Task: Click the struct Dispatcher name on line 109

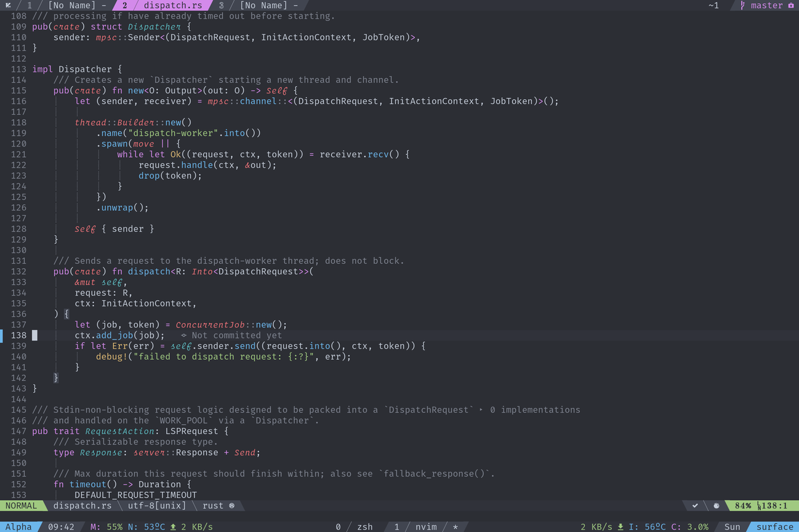Action: click(154, 26)
